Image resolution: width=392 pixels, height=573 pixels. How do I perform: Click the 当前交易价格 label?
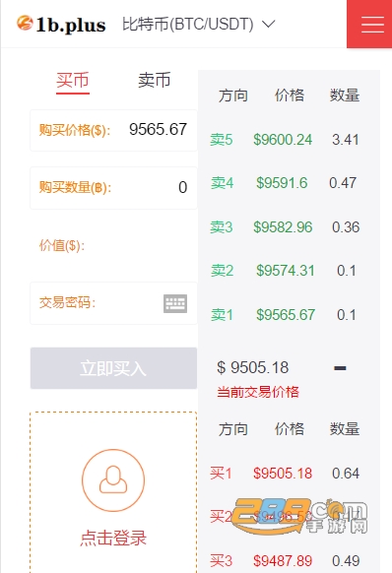258,392
